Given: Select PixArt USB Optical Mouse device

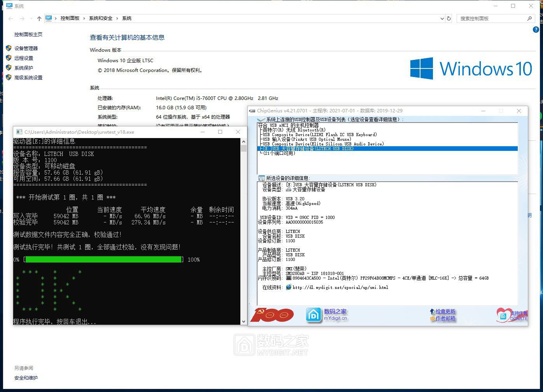Looking at the screenshot, I should click(x=307, y=140).
